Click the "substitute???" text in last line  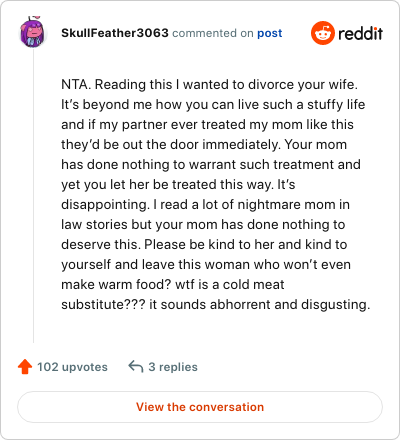(103, 305)
